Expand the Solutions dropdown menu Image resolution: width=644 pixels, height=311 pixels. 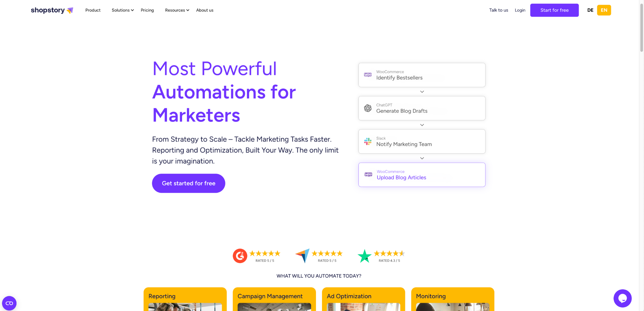point(123,10)
